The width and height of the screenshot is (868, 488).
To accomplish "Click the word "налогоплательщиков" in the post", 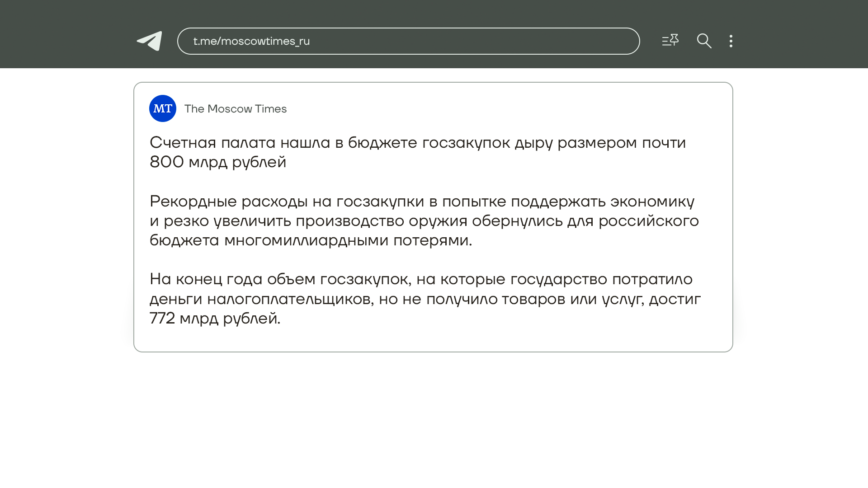I will (290, 299).
